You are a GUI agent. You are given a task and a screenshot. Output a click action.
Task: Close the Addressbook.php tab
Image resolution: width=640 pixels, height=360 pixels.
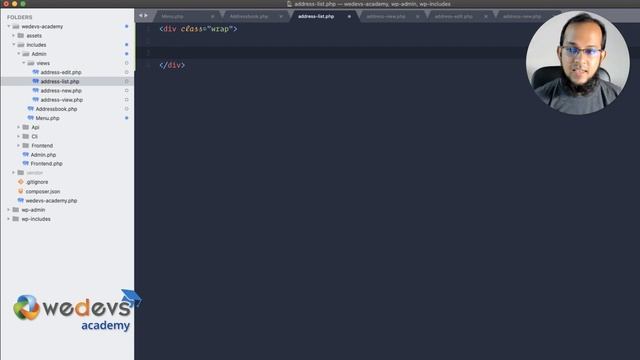(281, 16)
